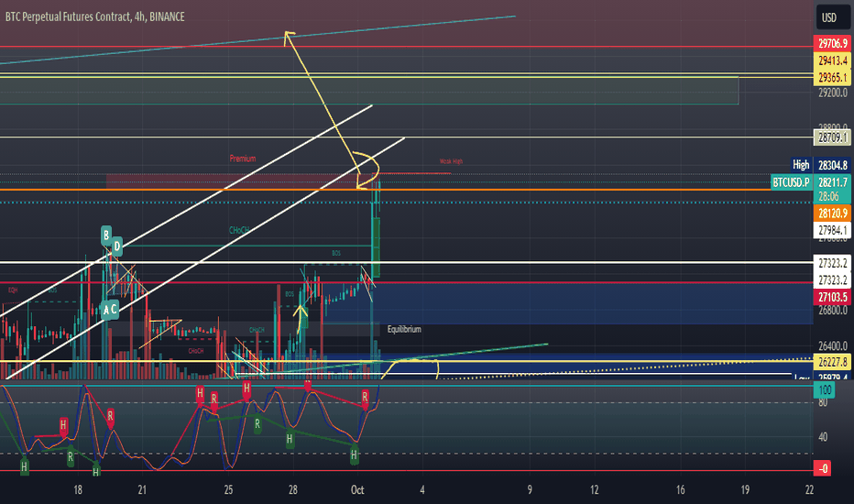Click the 9 date on time axis
The width and height of the screenshot is (854, 504).
[530, 489]
